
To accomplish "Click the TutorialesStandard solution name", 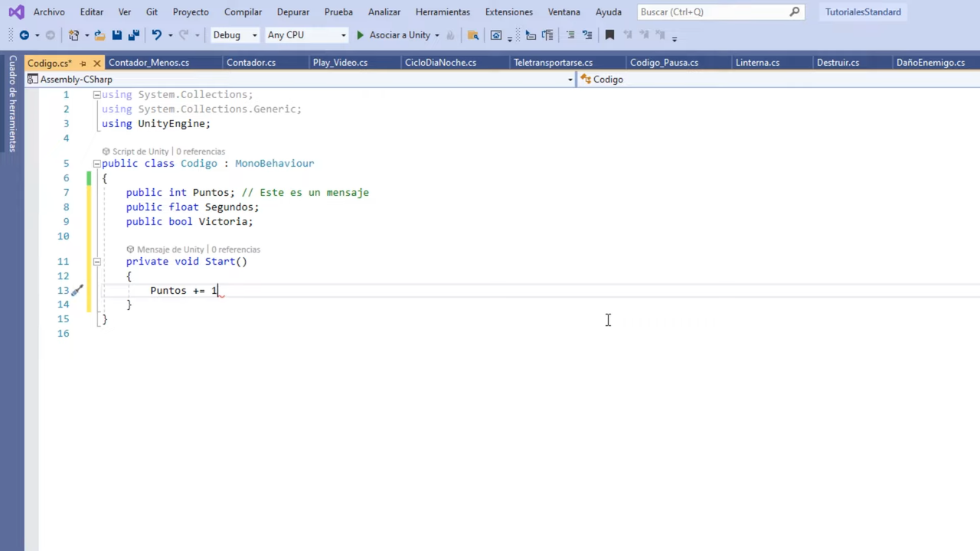I will pos(863,11).
